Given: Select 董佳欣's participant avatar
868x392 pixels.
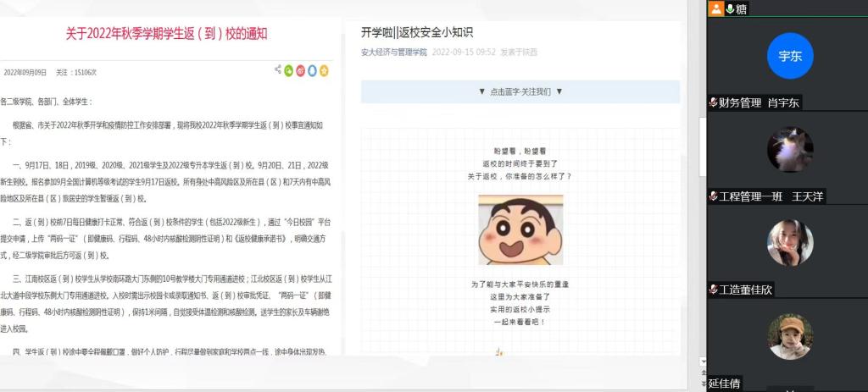Looking at the screenshot, I should pyautogui.click(x=789, y=243).
